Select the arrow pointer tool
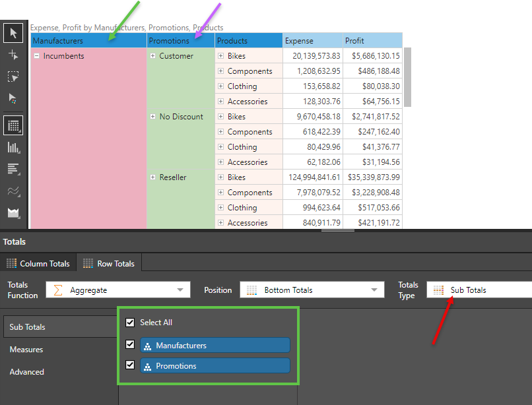Screen dimensions: 532x405 (13, 32)
